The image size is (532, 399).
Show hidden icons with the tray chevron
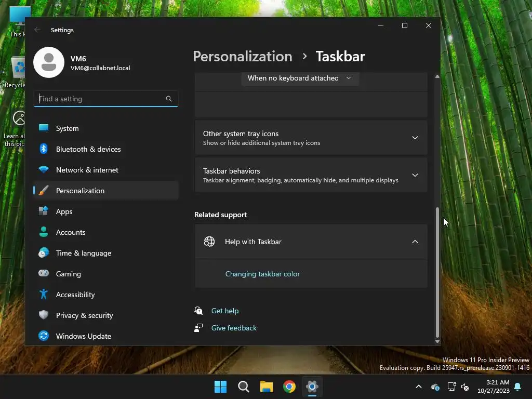419,387
